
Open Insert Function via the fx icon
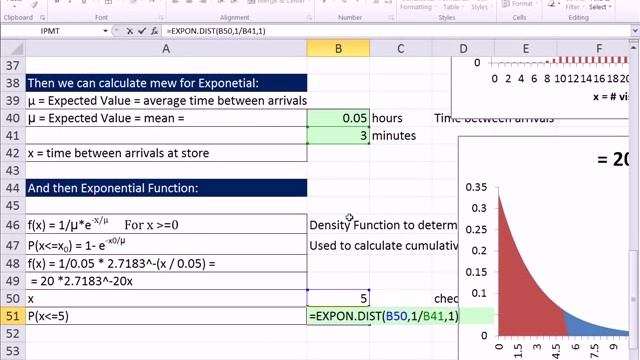154,31
